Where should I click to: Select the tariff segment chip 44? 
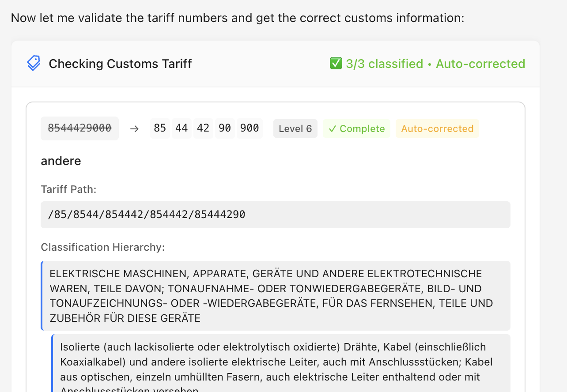181,128
